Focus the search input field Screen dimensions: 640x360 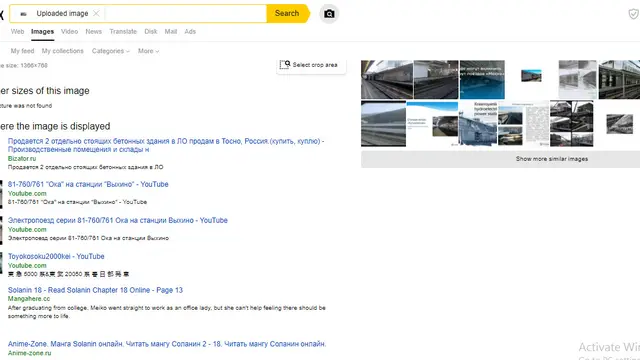coord(185,13)
